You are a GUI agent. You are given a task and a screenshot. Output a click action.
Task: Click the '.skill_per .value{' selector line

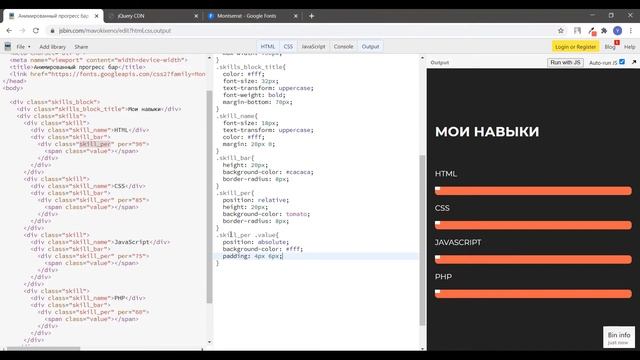click(247, 235)
